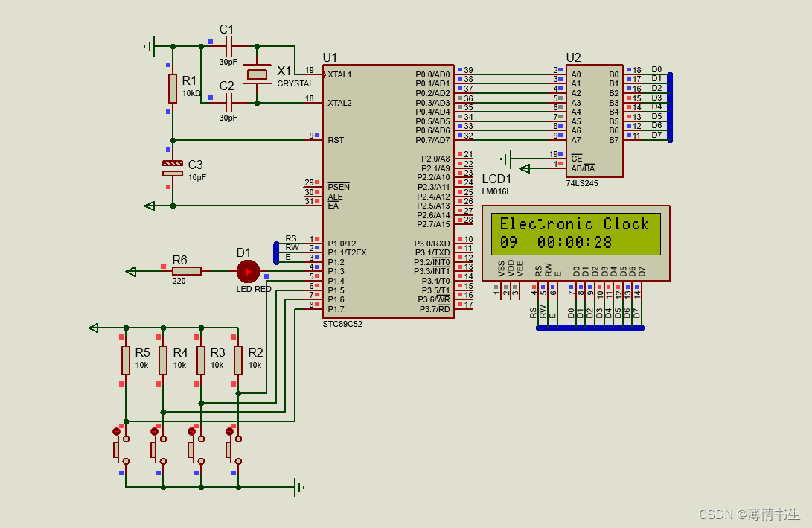
Task: Click the blue data bus below the LCD pins
Action: (590, 328)
